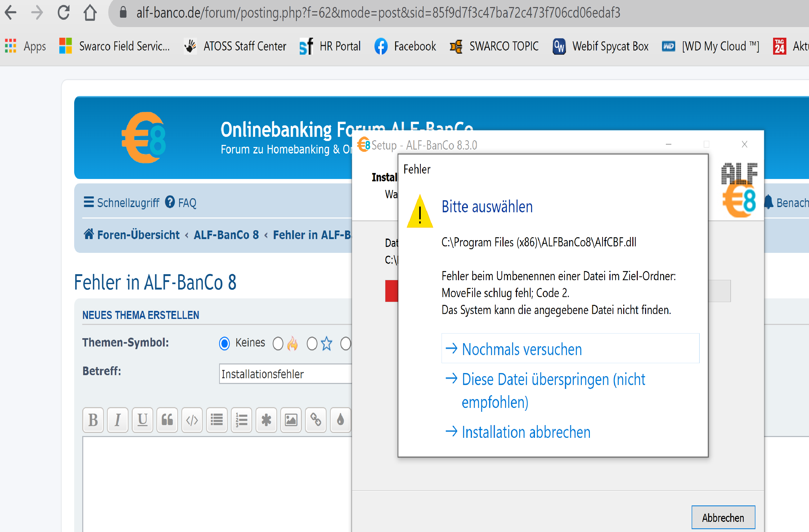Screen dimensions: 809x532
Task: Open the WD My Cloud bookmark
Action: (710, 46)
